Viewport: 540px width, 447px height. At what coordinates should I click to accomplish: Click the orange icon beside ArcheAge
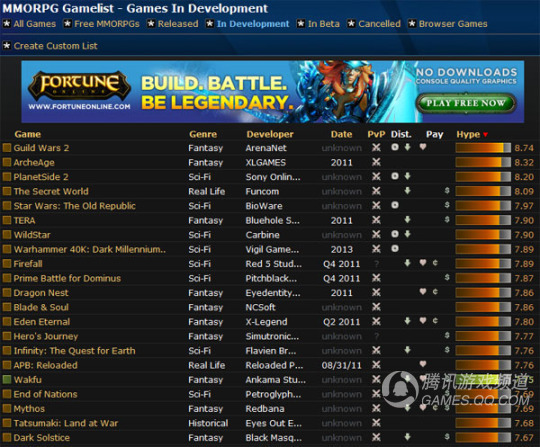tap(7, 162)
